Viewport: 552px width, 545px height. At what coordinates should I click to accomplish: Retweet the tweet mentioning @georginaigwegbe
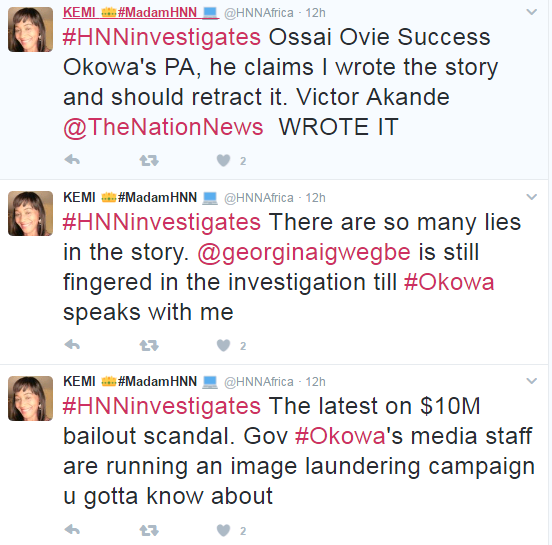click(149, 346)
